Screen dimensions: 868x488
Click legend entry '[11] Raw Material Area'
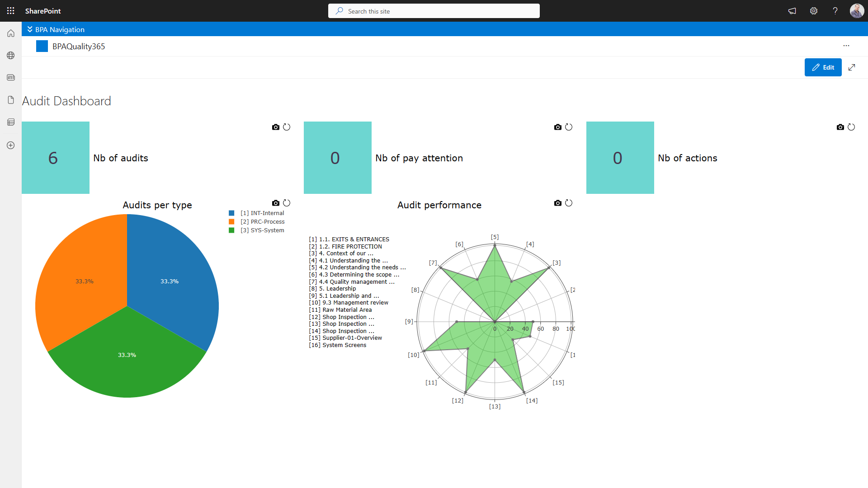340,310
